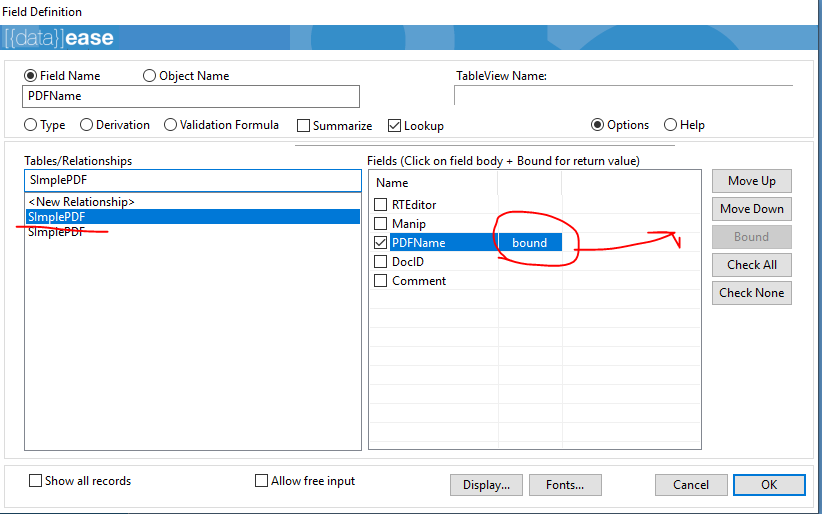Cancel the Field Definition dialog
The image size is (822, 514).
pos(691,485)
